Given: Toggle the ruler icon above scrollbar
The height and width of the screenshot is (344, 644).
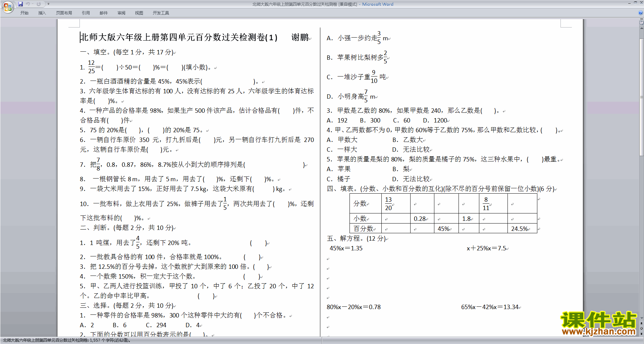Looking at the screenshot, I should [642, 23].
